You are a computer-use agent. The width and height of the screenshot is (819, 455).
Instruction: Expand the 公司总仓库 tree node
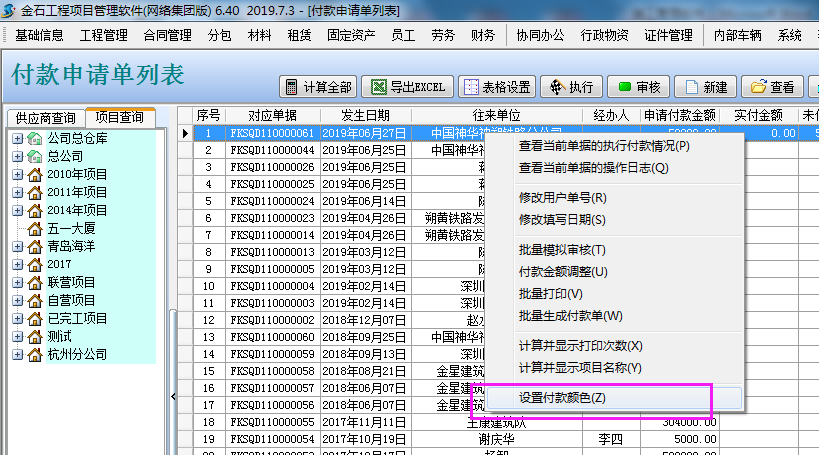(18, 138)
